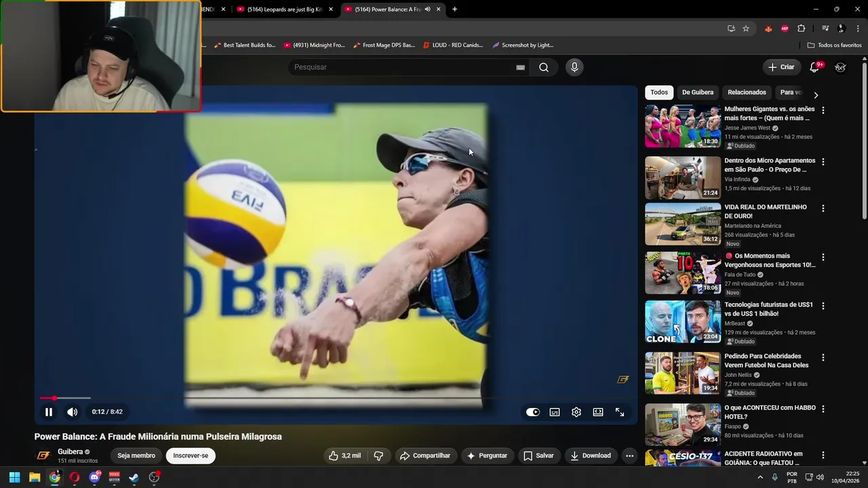Open options for Micro Apartamentos video

(x=823, y=162)
